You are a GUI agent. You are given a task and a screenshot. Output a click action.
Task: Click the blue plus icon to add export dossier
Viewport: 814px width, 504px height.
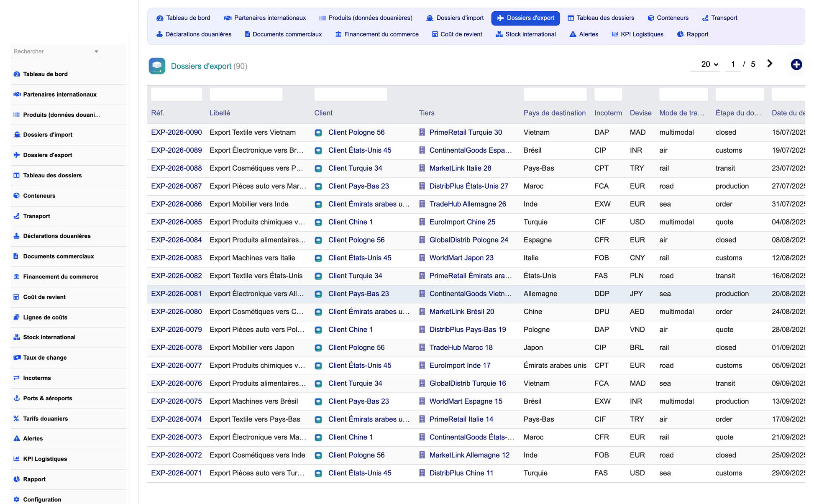point(796,64)
